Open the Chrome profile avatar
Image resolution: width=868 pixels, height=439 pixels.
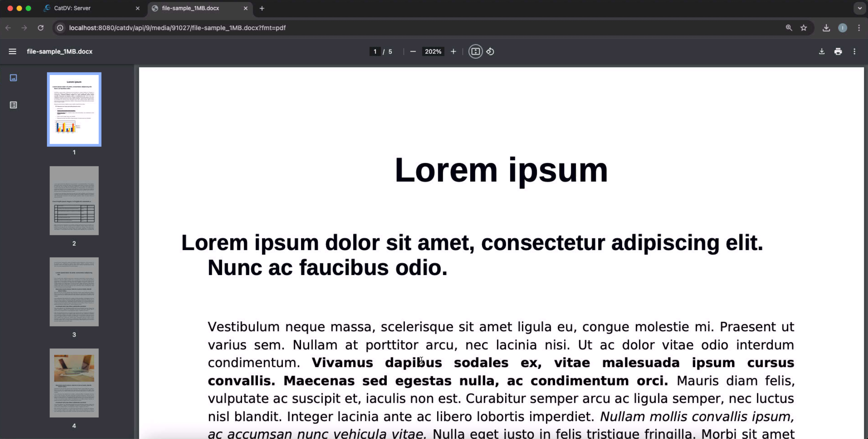pyautogui.click(x=842, y=28)
